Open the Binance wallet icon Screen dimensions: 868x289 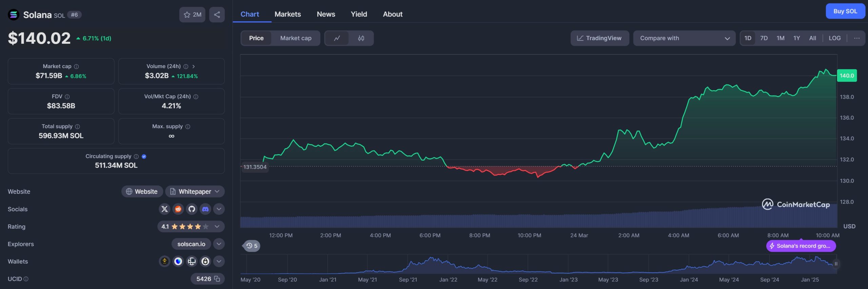click(x=164, y=261)
